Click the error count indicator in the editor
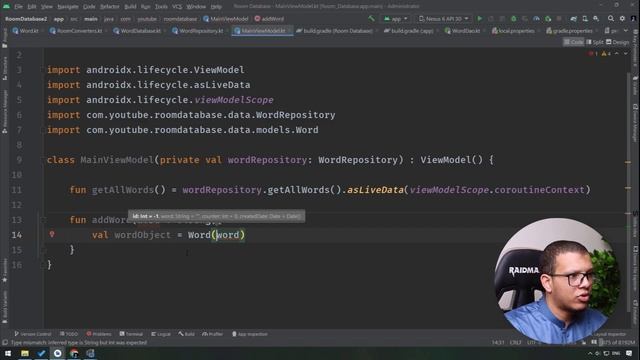640x360 pixels. pyautogui.click(x=593, y=54)
